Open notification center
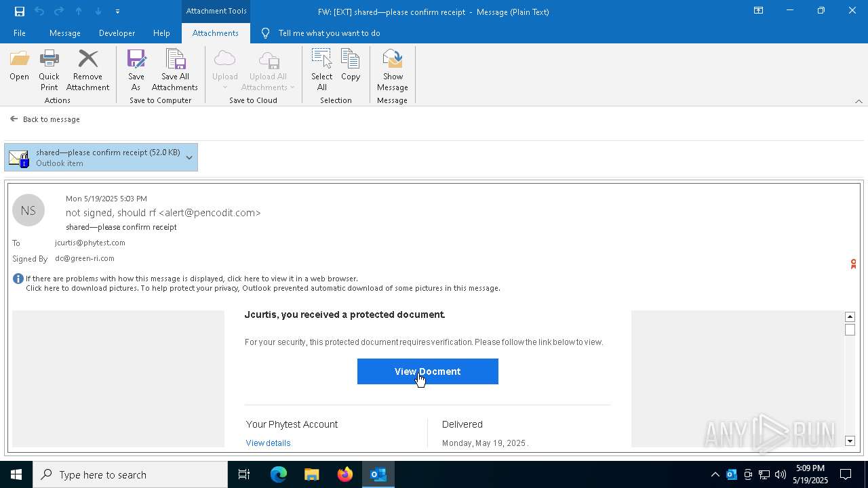Image resolution: width=868 pixels, height=488 pixels. pyautogui.click(x=846, y=474)
